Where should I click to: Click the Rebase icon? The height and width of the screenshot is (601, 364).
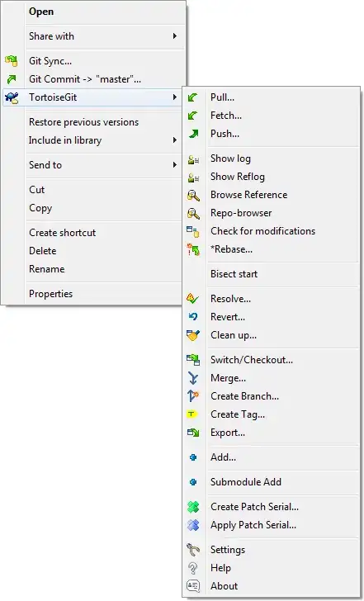(193, 249)
